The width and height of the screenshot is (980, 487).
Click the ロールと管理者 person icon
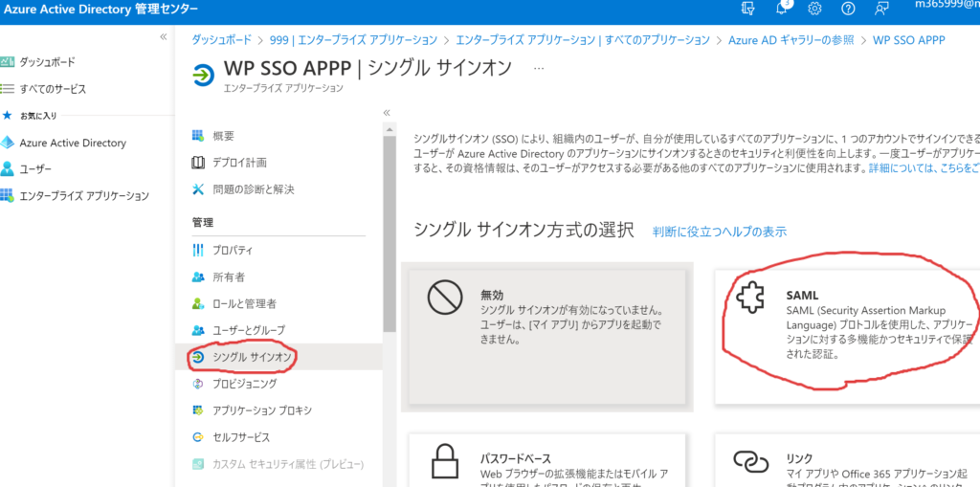pyautogui.click(x=197, y=304)
